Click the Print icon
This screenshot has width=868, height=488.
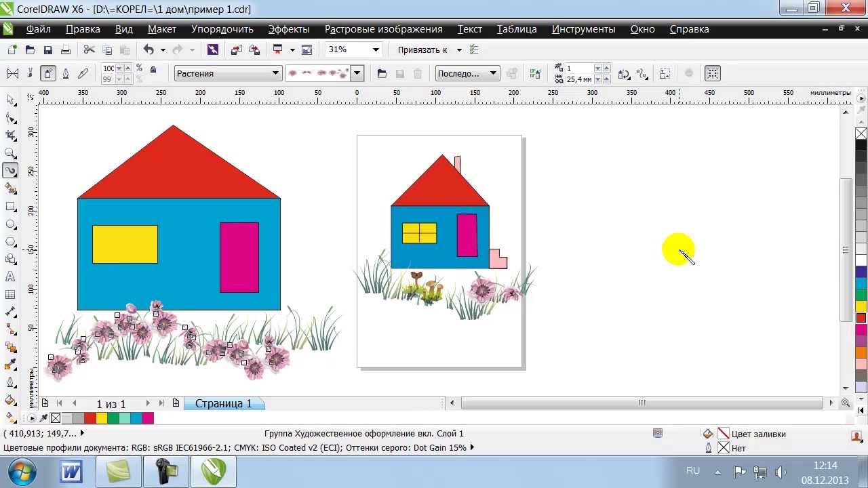pyautogui.click(x=66, y=49)
